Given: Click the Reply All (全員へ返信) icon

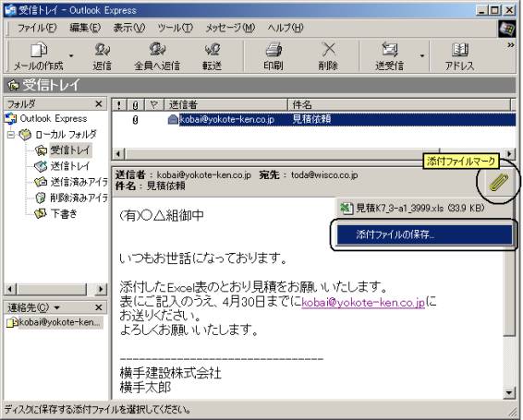Looking at the screenshot, I should (157, 56).
